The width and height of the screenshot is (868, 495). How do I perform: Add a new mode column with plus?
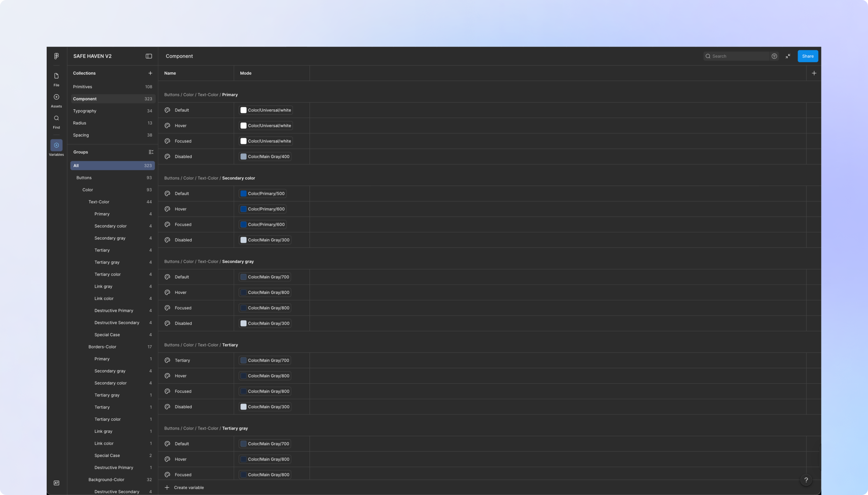coord(814,73)
